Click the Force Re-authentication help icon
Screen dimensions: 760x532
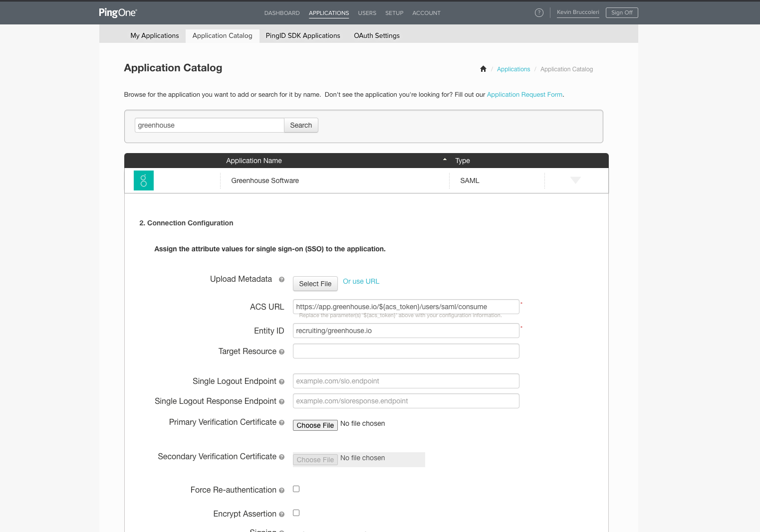(281, 491)
